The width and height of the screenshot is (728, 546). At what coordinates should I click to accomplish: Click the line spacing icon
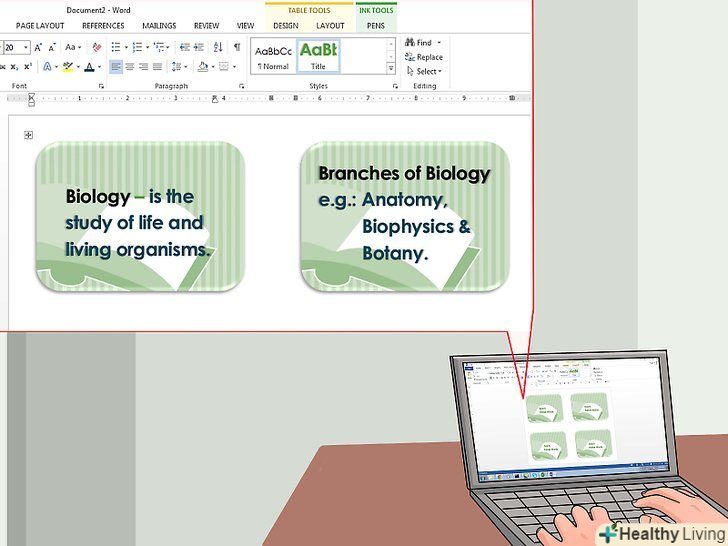pyautogui.click(x=176, y=67)
